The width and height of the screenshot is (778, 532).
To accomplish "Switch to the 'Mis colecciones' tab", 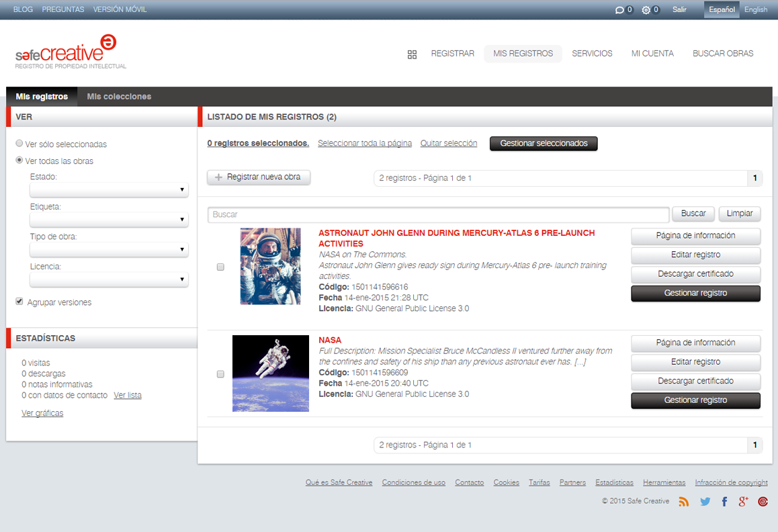I will tap(119, 97).
